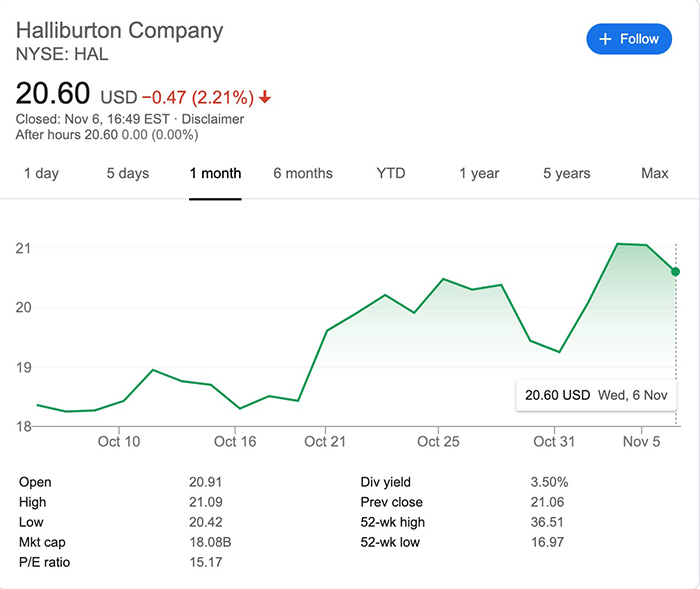Open the Disclaimer link
Viewport: 700px width, 589px height.
point(210,119)
